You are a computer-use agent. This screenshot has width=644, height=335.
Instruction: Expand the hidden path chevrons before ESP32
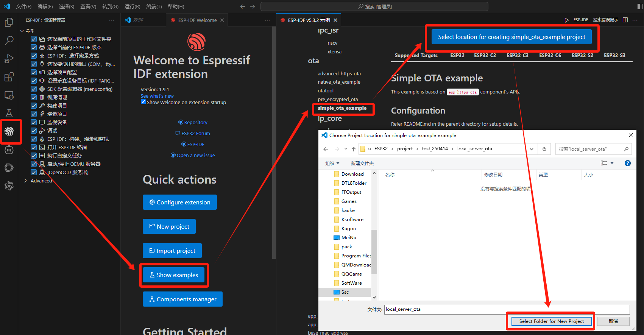click(x=370, y=149)
